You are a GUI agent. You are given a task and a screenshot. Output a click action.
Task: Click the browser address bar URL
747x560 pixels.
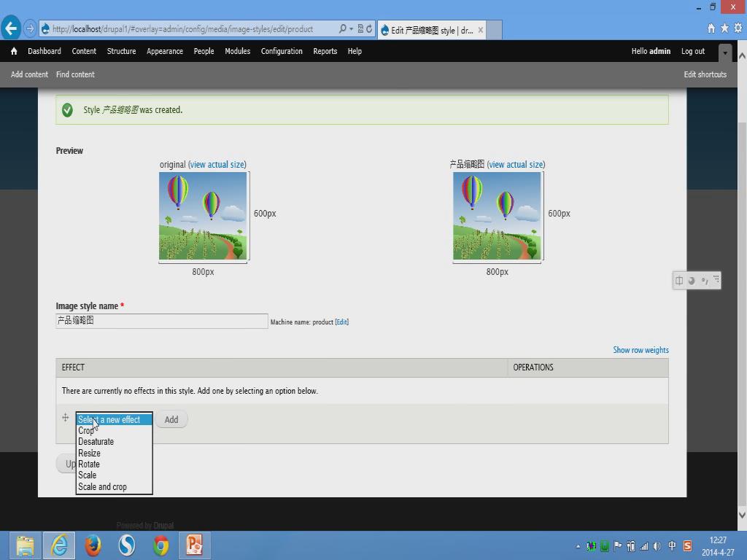click(x=183, y=29)
